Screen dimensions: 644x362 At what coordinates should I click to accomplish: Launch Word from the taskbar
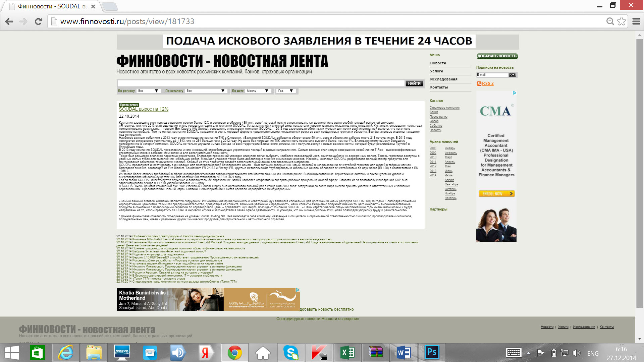(404, 353)
